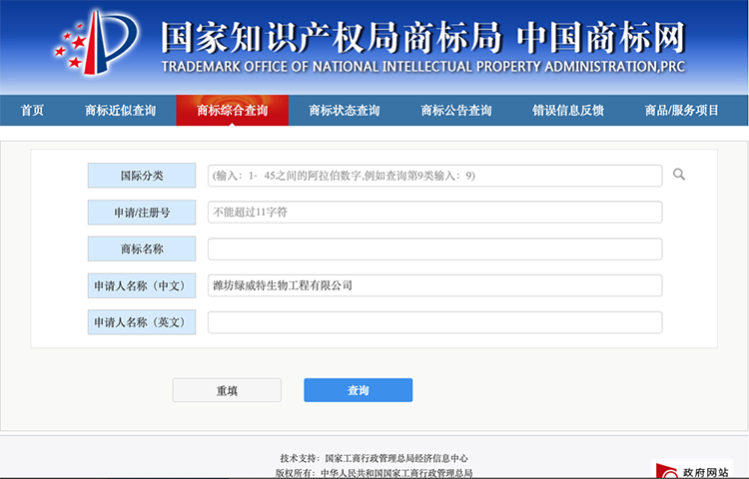The image size is (749, 479).
Task: Click the magnifier icon beside 国际分类 field
Action: pos(679,174)
